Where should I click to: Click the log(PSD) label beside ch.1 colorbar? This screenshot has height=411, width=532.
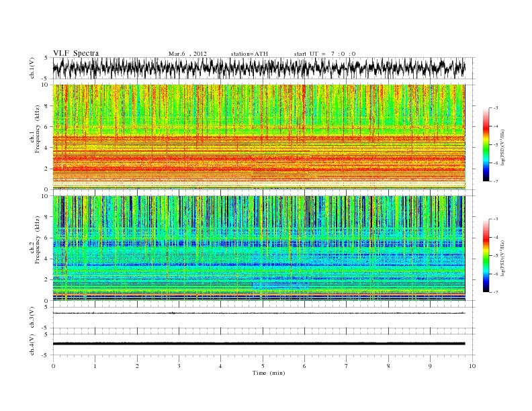[503, 147]
